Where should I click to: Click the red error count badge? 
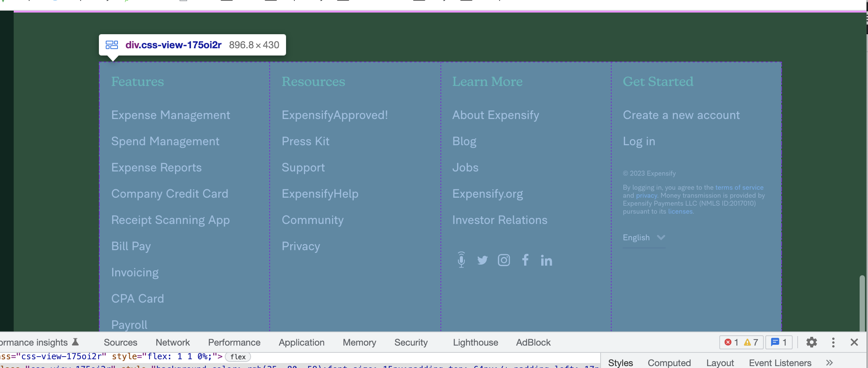731,343
